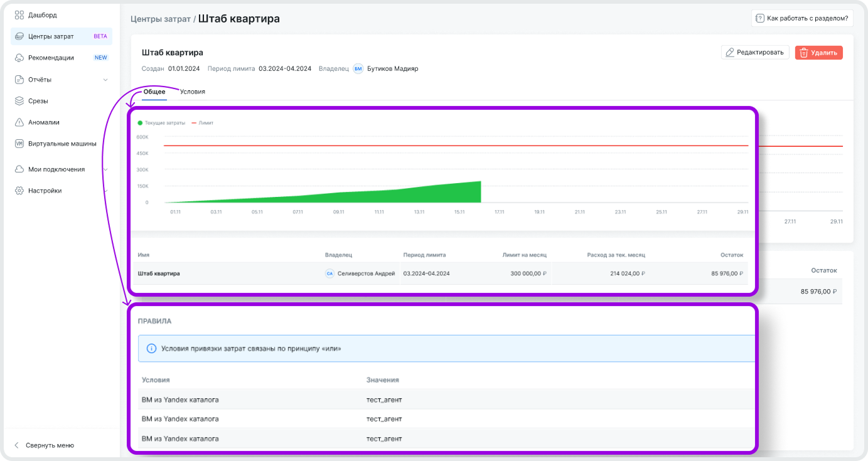
Task: Toggle the Лимит legend series
Action: click(x=202, y=123)
